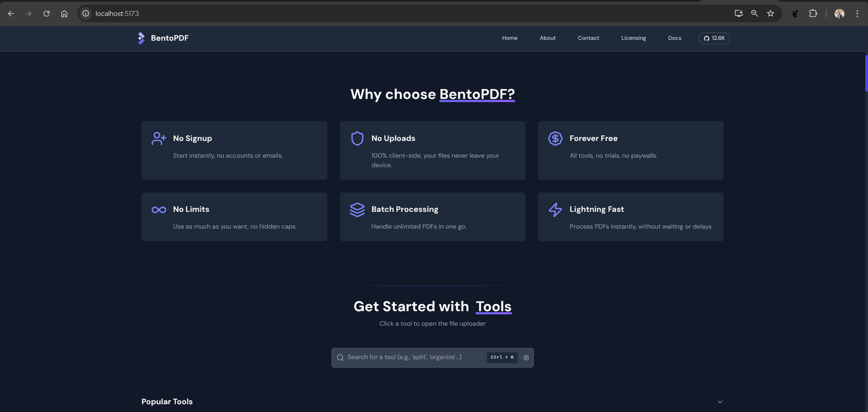The width and height of the screenshot is (868, 412).
Task: Click the Lightning Fast bolt icon
Action: click(555, 210)
